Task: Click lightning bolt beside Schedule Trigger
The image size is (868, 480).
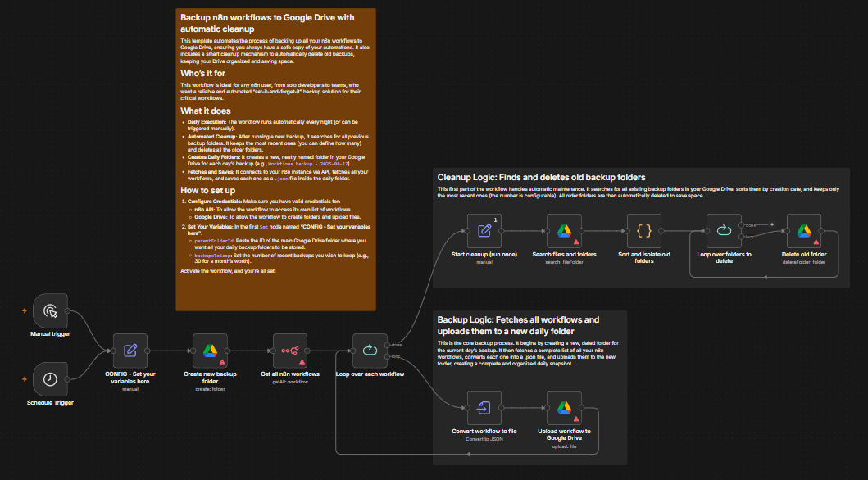Action: tap(25, 379)
